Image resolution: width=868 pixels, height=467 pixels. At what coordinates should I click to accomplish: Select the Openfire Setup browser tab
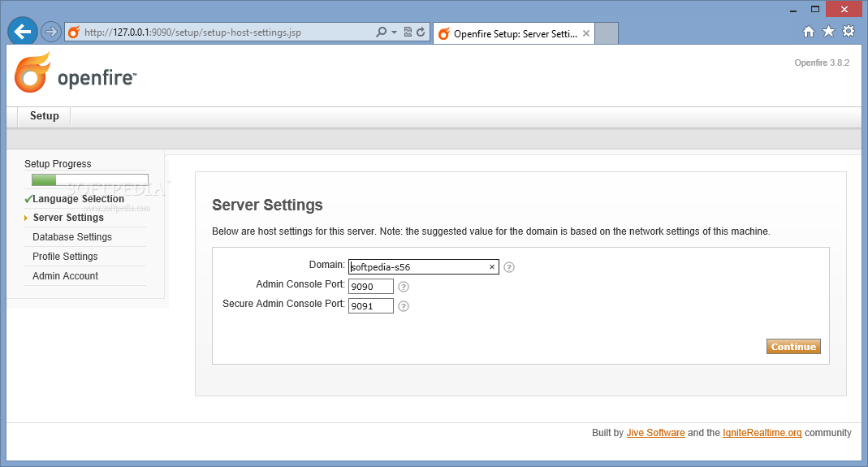point(514,34)
